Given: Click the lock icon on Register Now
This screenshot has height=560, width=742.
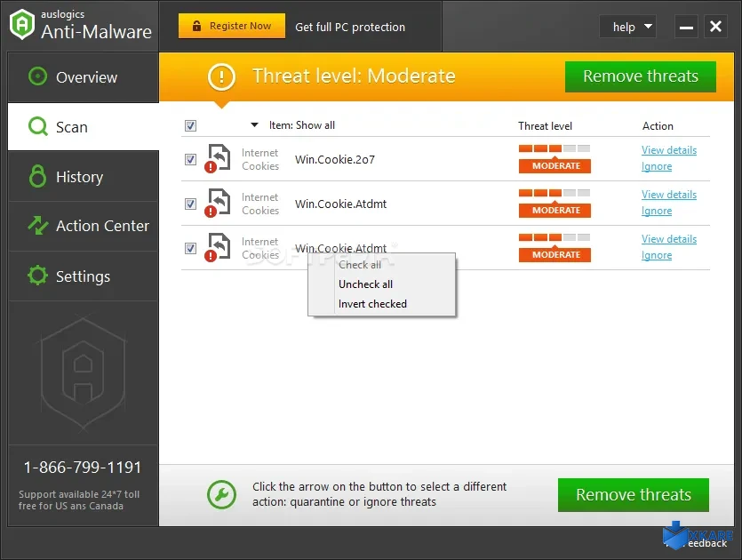Looking at the screenshot, I should click(196, 26).
